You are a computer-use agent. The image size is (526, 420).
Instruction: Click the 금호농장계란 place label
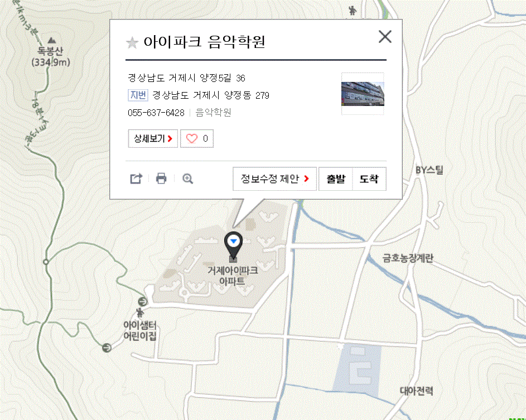pyautogui.click(x=408, y=258)
